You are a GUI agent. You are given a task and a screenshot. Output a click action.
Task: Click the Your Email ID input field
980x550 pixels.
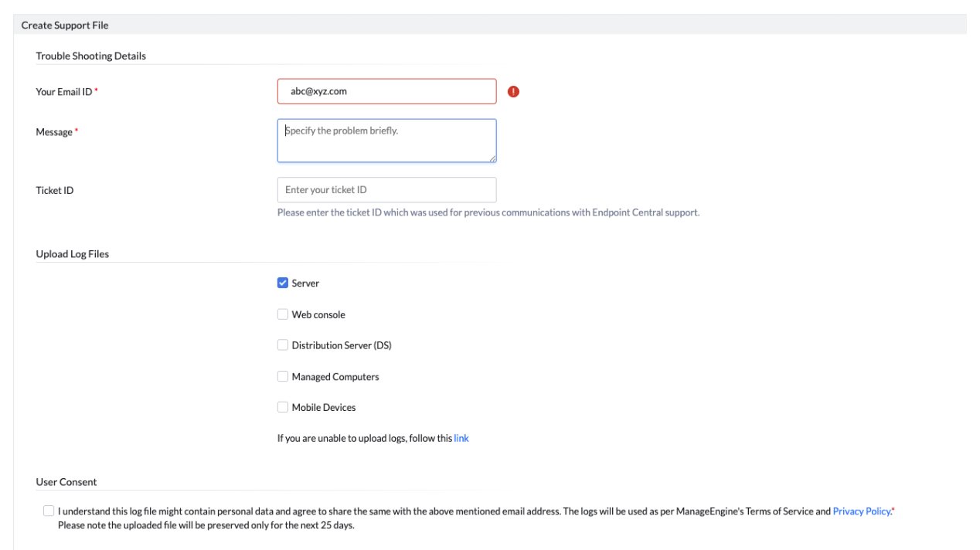click(x=386, y=90)
